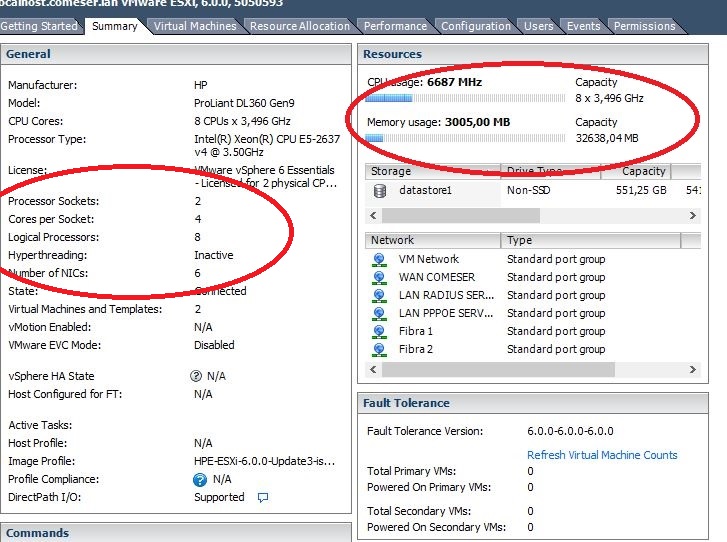Click the HPE-ESXi-6.0.0-Update3 image profile value

(x=264, y=461)
